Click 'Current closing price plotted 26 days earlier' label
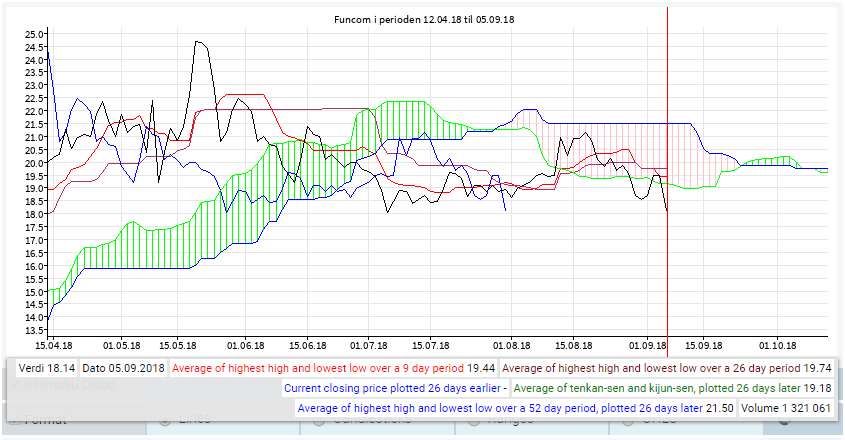This screenshot has height=440, width=845. [396, 388]
